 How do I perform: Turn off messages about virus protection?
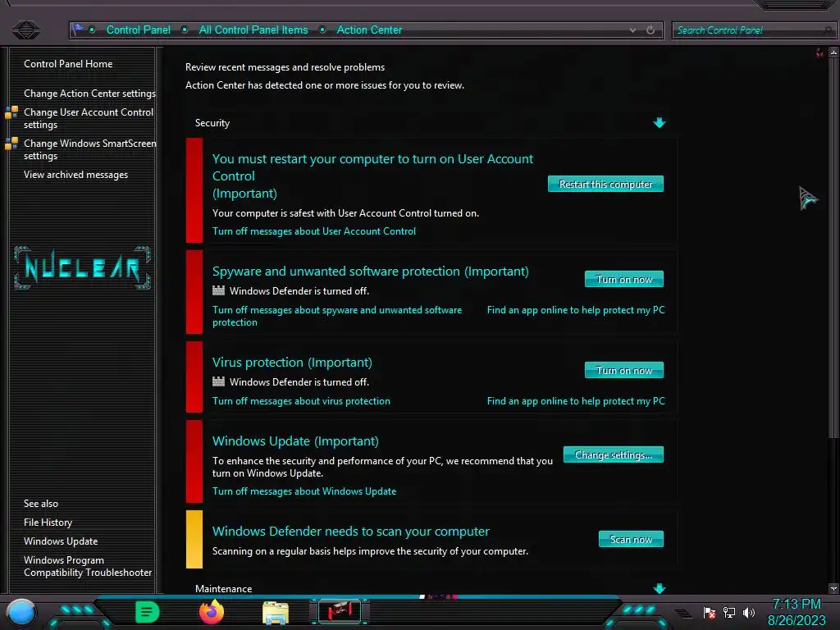tap(301, 400)
